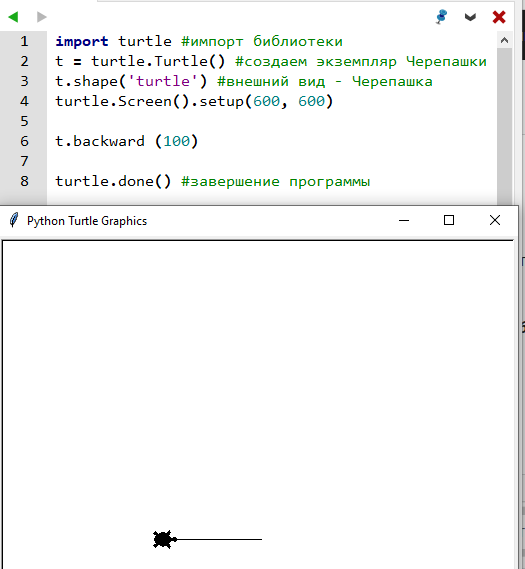Click on turtle.done() code line
The image size is (525, 569).
pyautogui.click(x=213, y=181)
